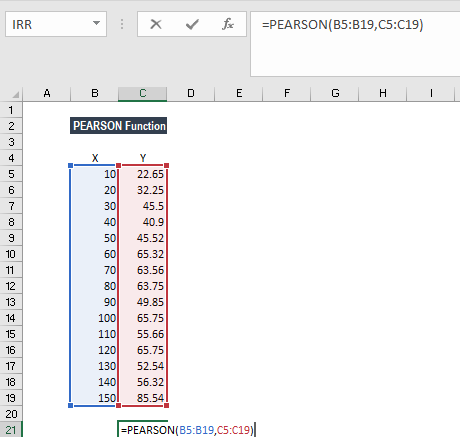Cancel the formula entry with X icon

[156, 24]
